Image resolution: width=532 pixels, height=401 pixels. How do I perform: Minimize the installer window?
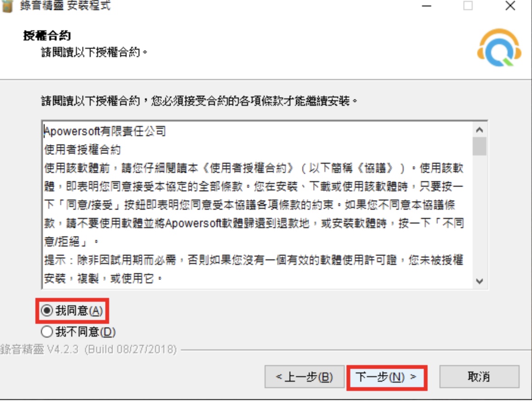tap(427, 6)
